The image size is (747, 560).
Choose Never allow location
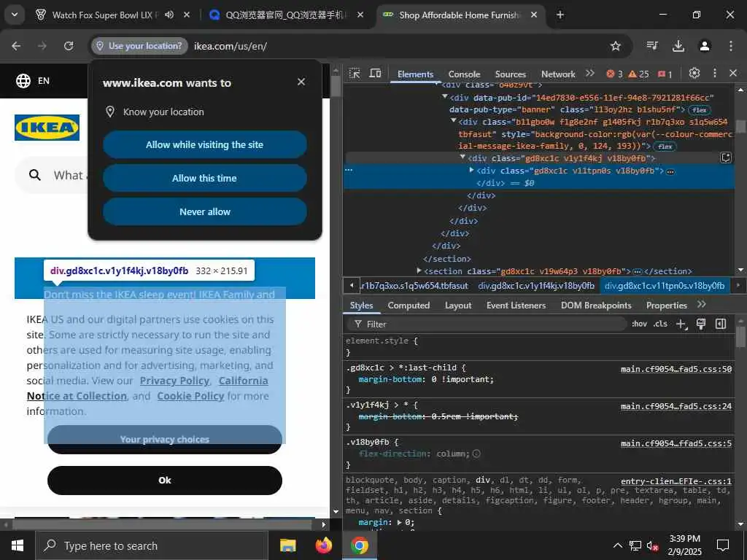(205, 212)
